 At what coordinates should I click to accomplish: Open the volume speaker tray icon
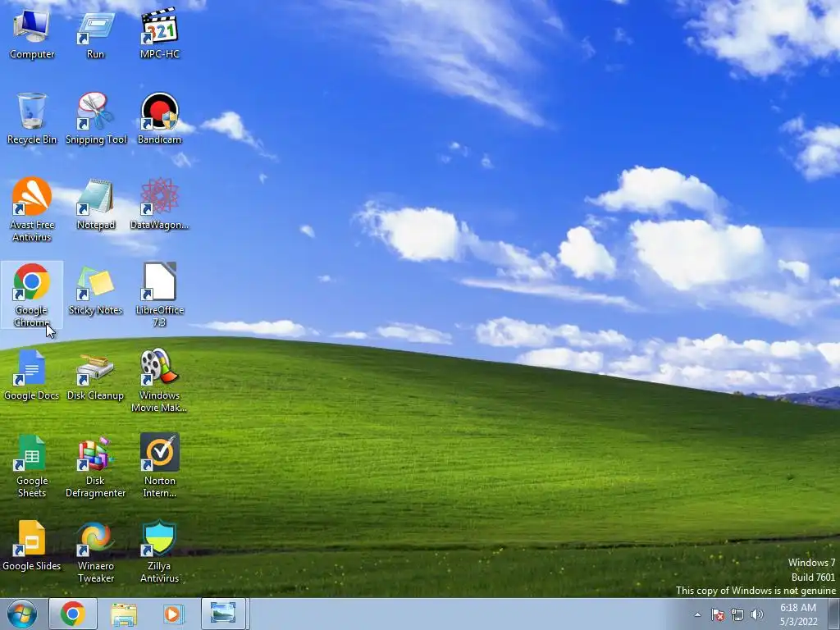coord(757,614)
